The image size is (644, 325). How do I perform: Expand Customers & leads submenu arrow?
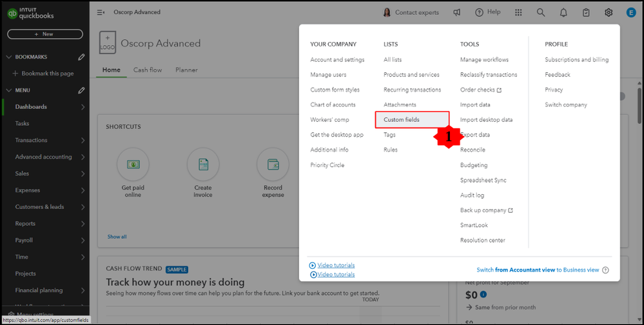(x=83, y=207)
